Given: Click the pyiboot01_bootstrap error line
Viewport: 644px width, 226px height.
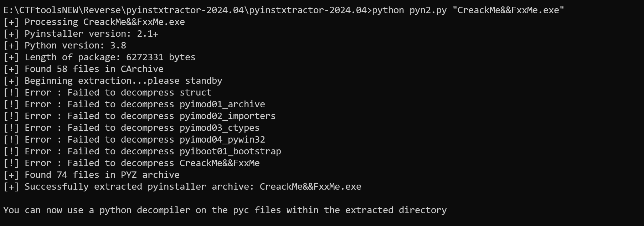Looking at the screenshot, I should (153, 151).
